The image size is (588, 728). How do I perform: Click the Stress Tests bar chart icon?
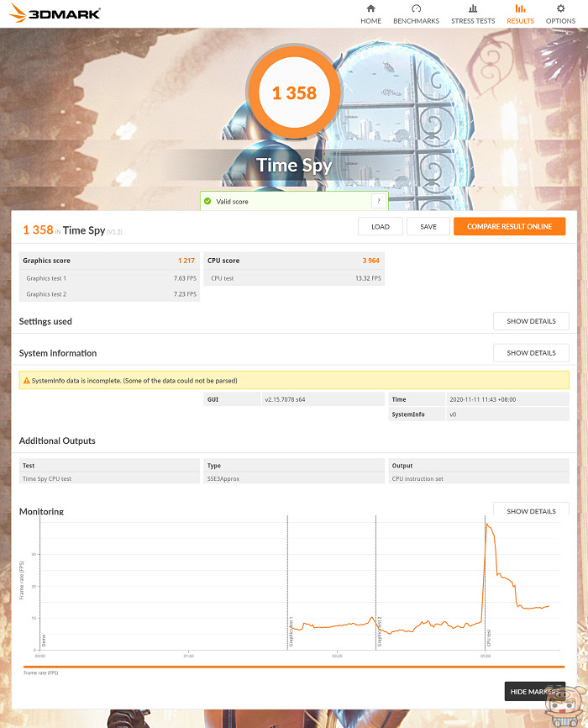pos(472,8)
